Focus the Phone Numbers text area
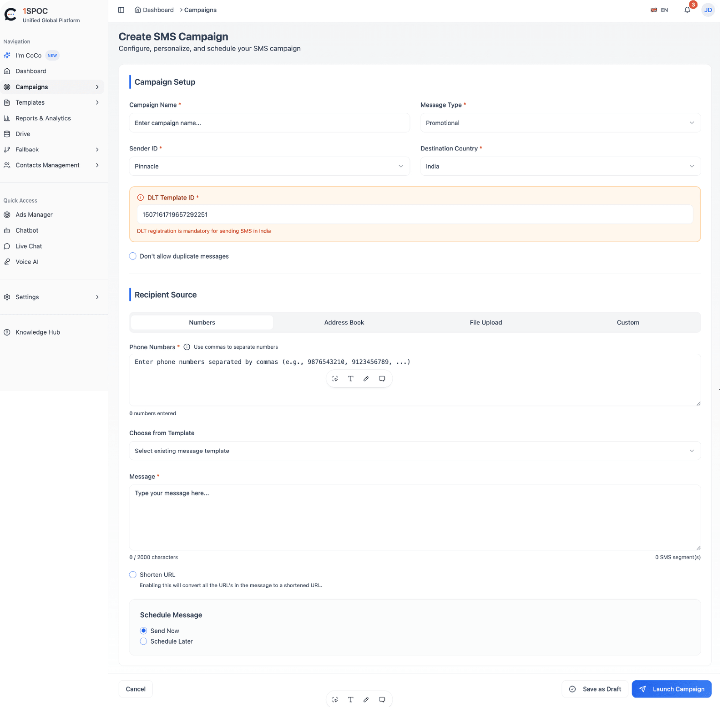This screenshot has width=728, height=707. (415, 380)
